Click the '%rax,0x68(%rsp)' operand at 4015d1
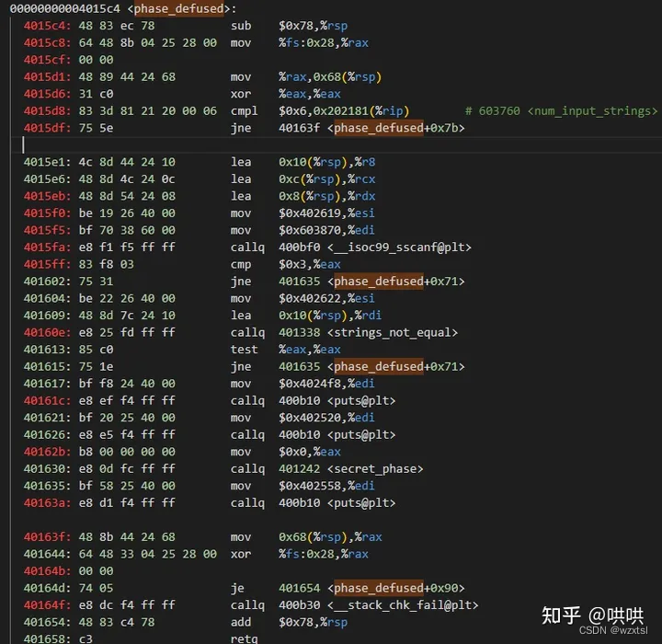The image size is (662, 644). 330,77
